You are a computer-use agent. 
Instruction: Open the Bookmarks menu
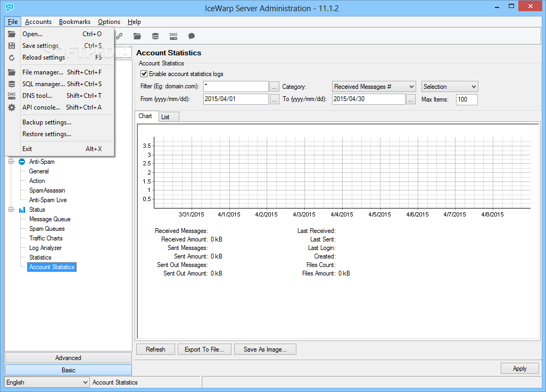[75, 22]
